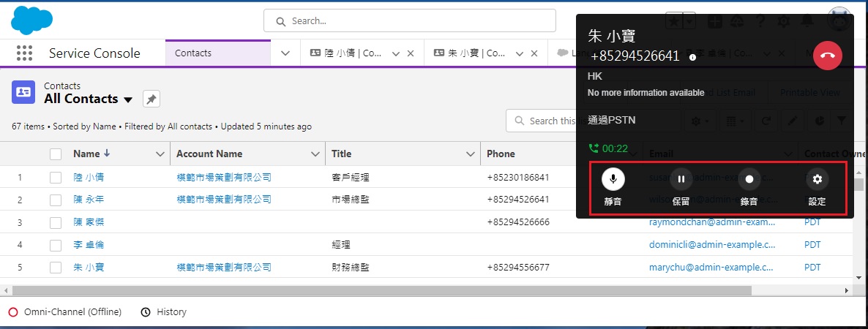Screen dimensions: 868x329
Task: Open Name column actions chevron
Action: (x=160, y=154)
